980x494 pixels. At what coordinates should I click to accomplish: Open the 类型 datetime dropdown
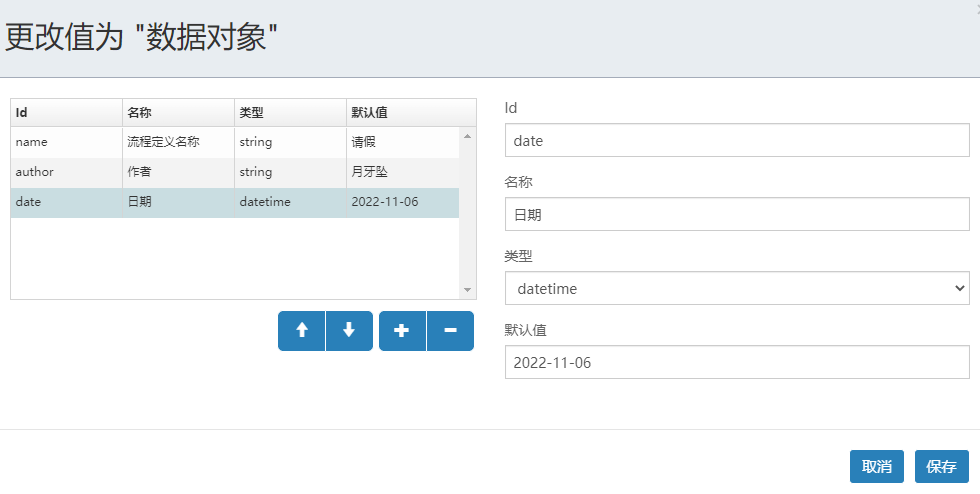[x=738, y=288]
